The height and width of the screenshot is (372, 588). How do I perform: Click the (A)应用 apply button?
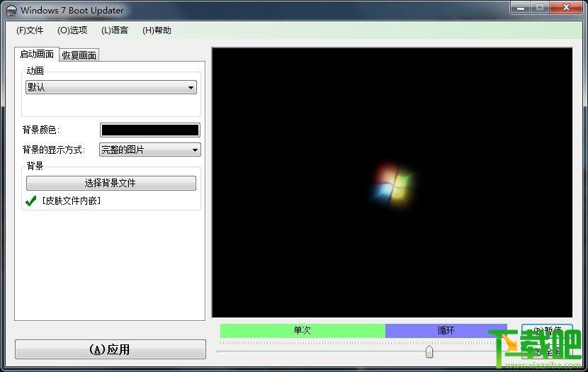[111, 349]
